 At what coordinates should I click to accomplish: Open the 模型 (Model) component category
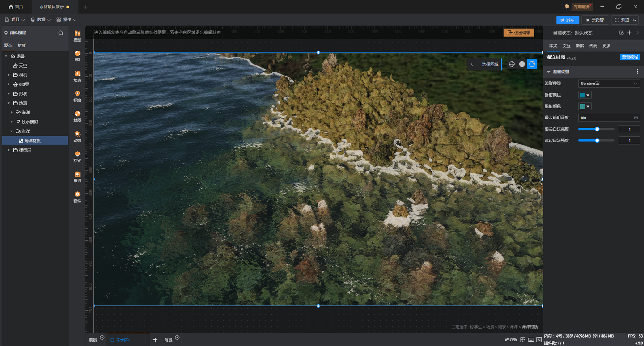[77, 36]
